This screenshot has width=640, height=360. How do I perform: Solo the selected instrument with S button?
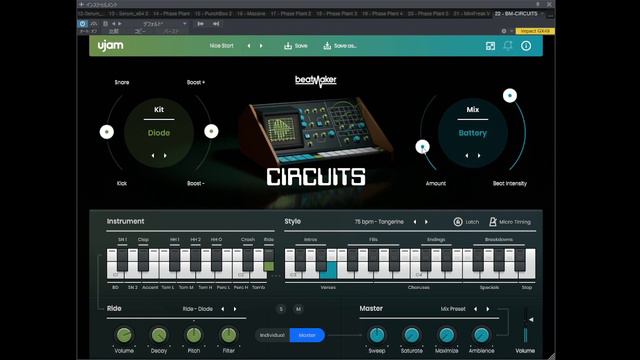click(281, 309)
